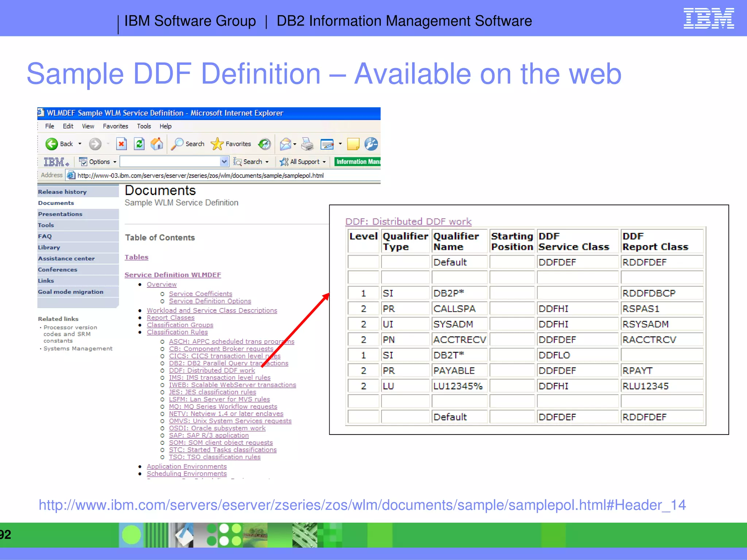The image size is (747, 560).
Task: Click the grey Forward arrow icon
Action: pos(95,144)
